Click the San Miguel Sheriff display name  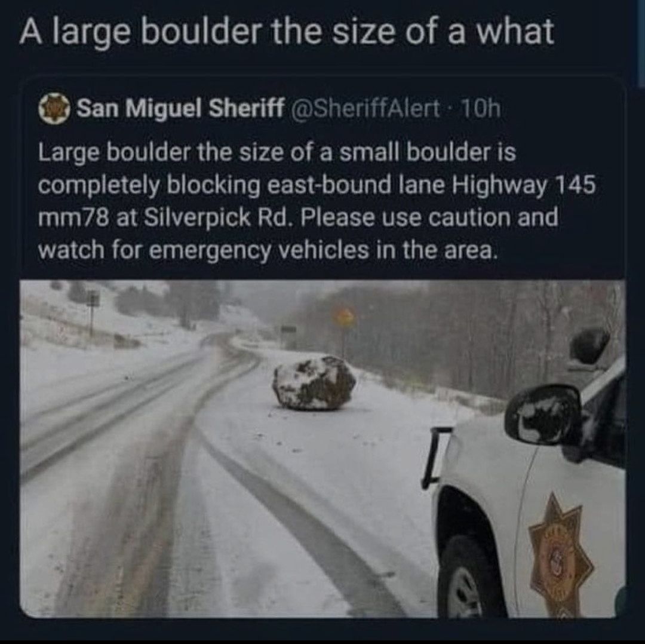click(x=180, y=109)
